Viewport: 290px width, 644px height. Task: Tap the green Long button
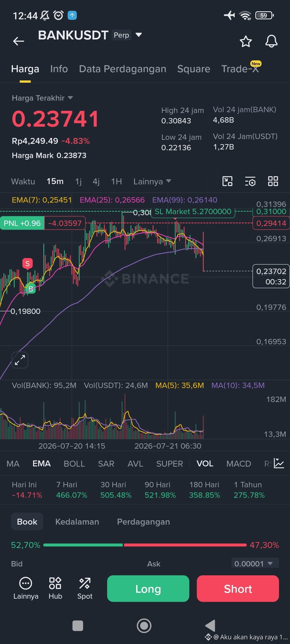click(148, 589)
